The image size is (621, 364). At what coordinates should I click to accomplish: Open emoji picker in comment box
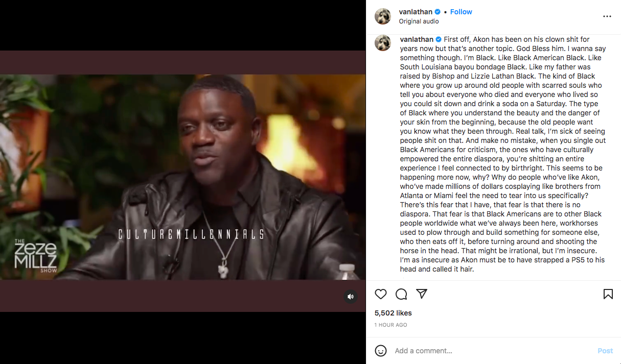click(381, 351)
